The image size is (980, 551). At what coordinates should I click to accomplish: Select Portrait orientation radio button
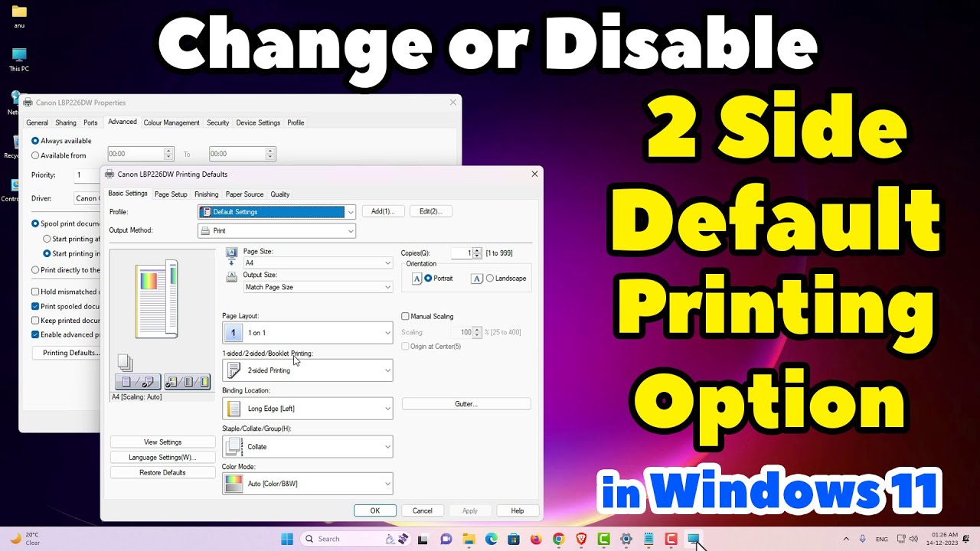coord(428,279)
